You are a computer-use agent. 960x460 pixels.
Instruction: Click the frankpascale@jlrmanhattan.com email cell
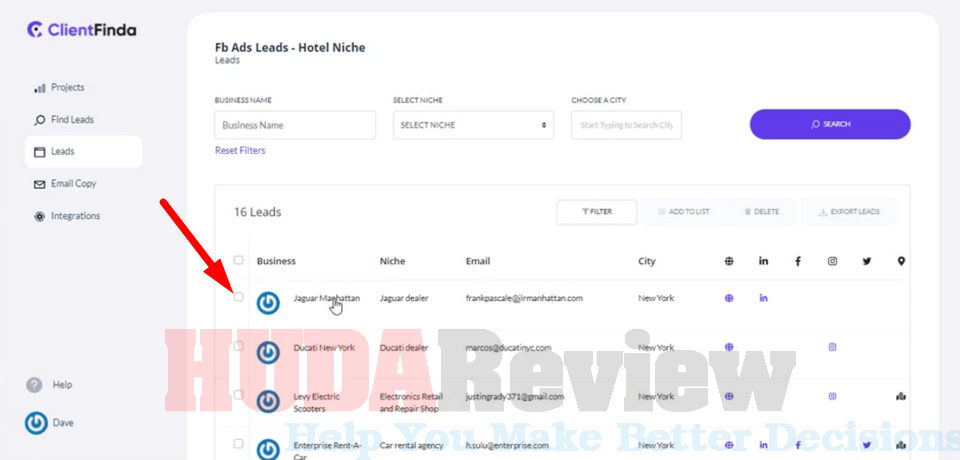pyautogui.click(x=524, y=298)
